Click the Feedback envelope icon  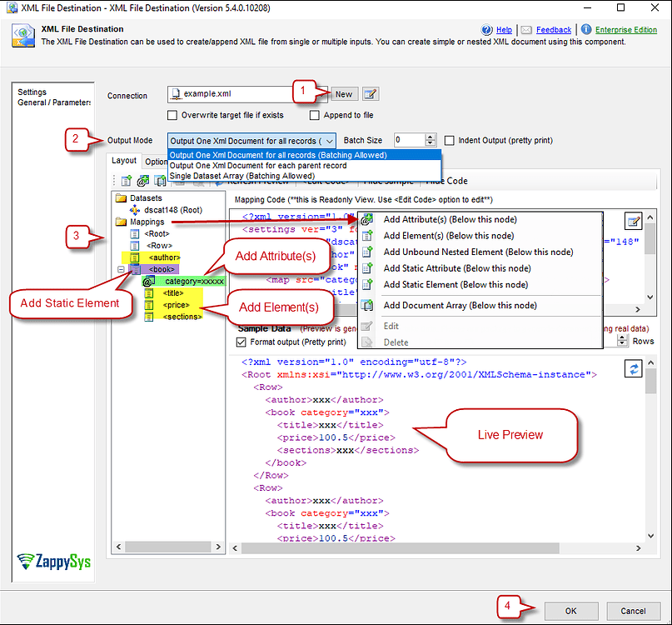point(526,30)
